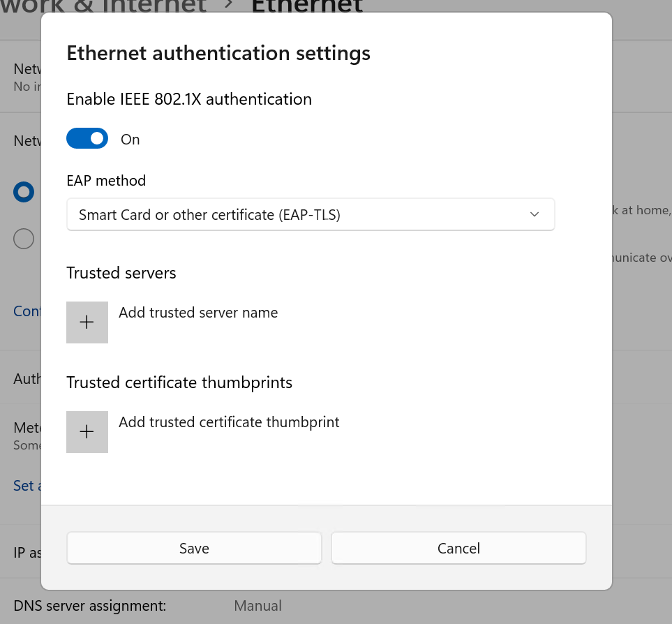Click the "Trusted servers" section heading
This screenshot has width=672, height=624.
[x=121, y=273]
